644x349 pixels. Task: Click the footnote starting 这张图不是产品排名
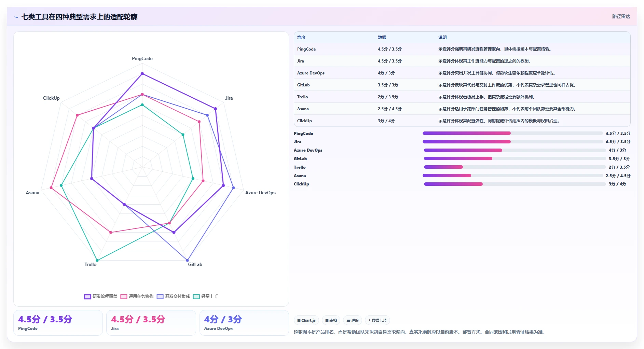[x=420, y=332]
